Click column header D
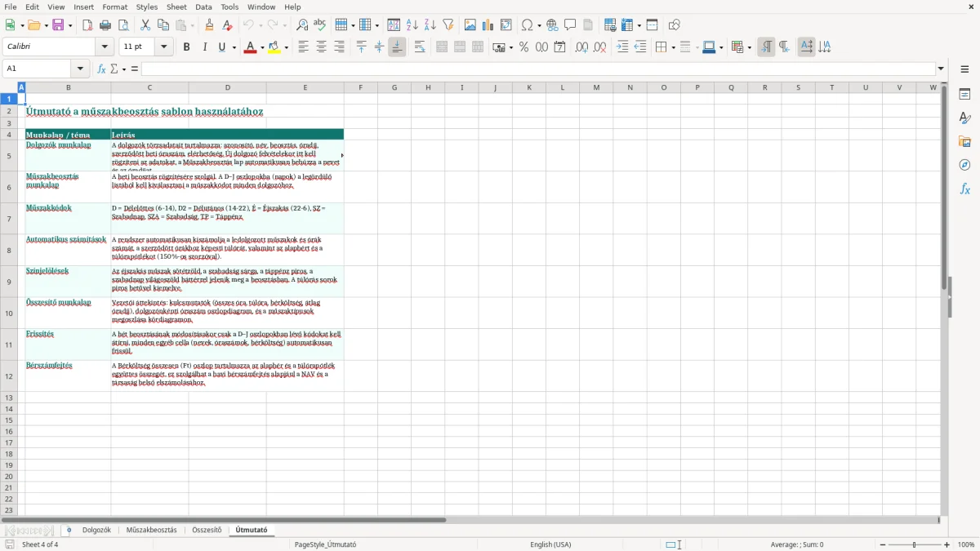 (227, 87)
